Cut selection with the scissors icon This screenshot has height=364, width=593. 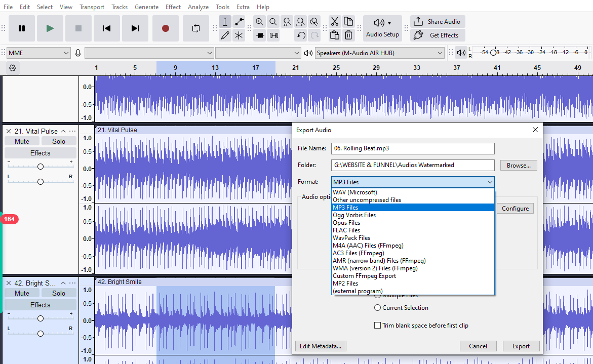tap(334, 22)
